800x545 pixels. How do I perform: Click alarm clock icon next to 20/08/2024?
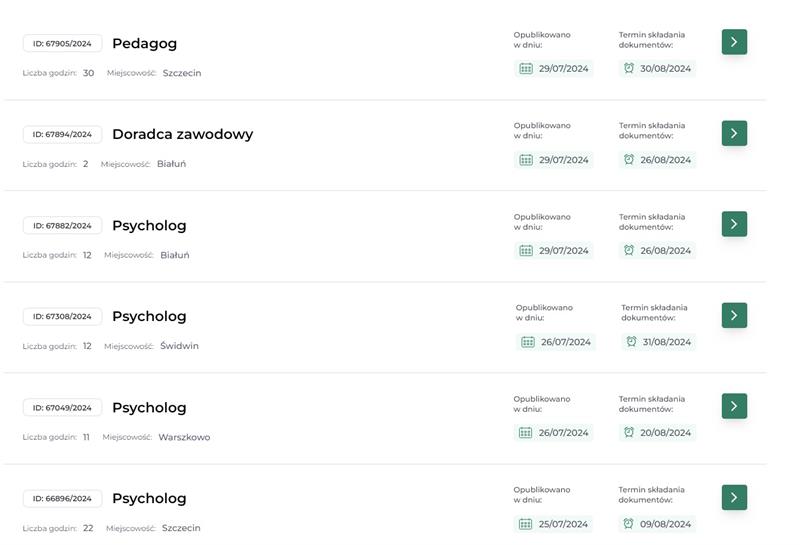coord(629,433)
